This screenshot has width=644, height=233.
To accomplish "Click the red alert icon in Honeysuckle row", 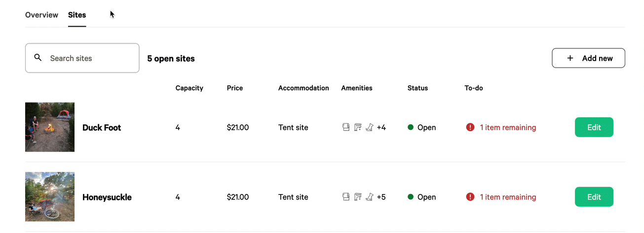I will click(470, 197).
